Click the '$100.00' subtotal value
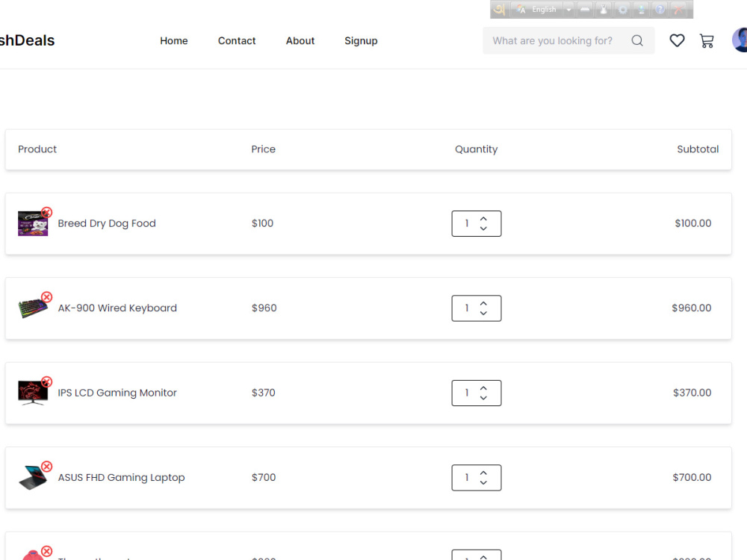The width and height of the screenshot is (747, 560). [693, 223]
